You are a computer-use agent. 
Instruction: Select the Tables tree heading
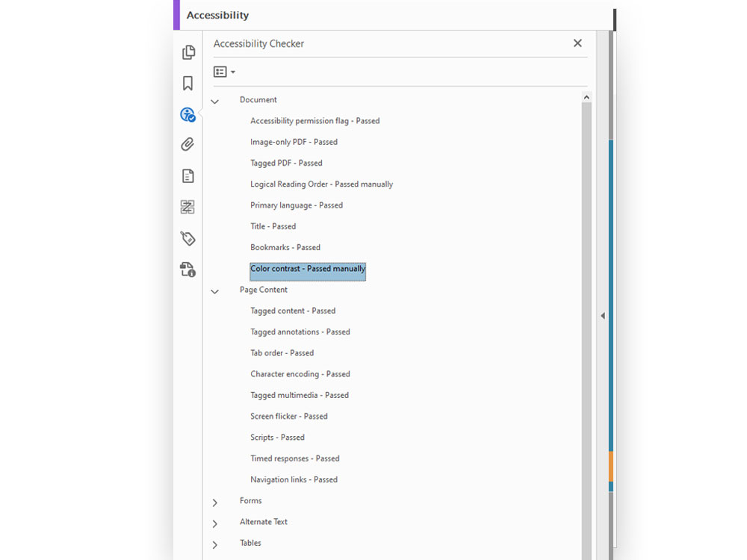click(250, 543)
